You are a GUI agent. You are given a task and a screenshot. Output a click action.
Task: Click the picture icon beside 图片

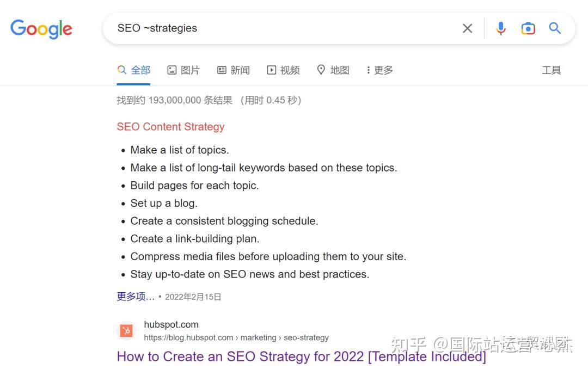171,70
